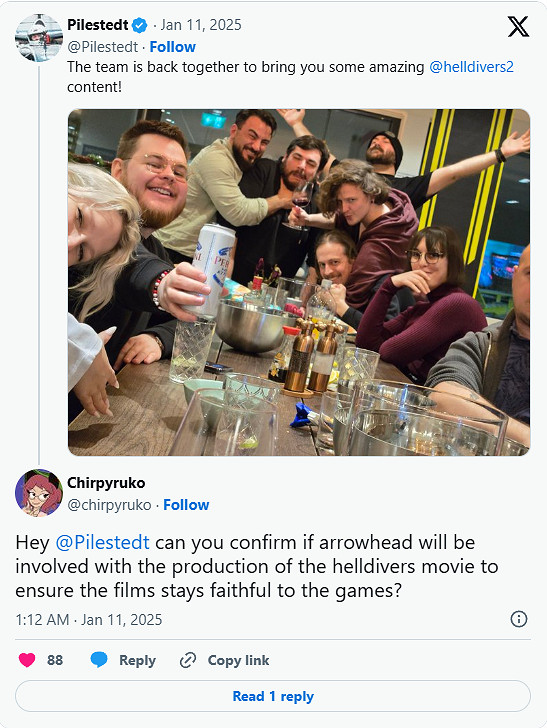Open Pilestedt's profile avatar

[x=39, y=38]
